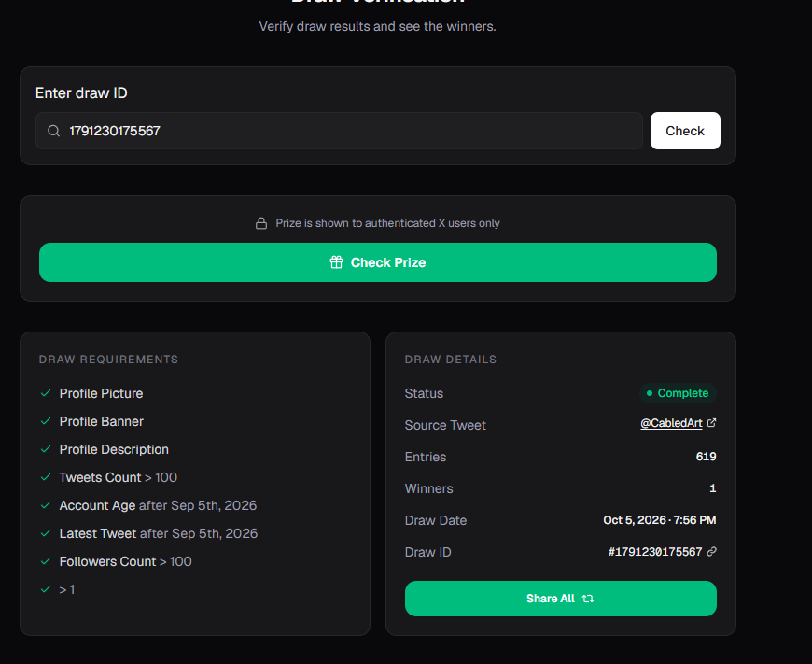Click the 'Entries' label
Screen dimensions: 812x664
(x=426, y=457)
